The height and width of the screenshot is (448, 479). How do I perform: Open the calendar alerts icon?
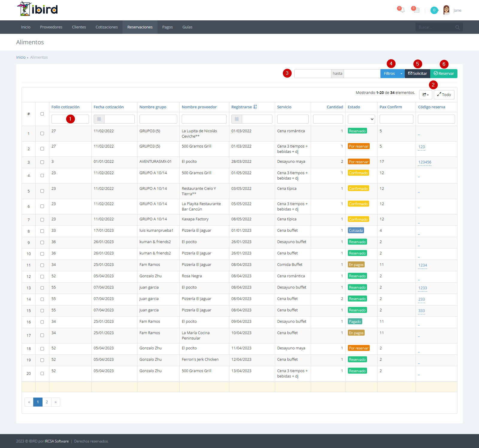(x=416, y=10)
